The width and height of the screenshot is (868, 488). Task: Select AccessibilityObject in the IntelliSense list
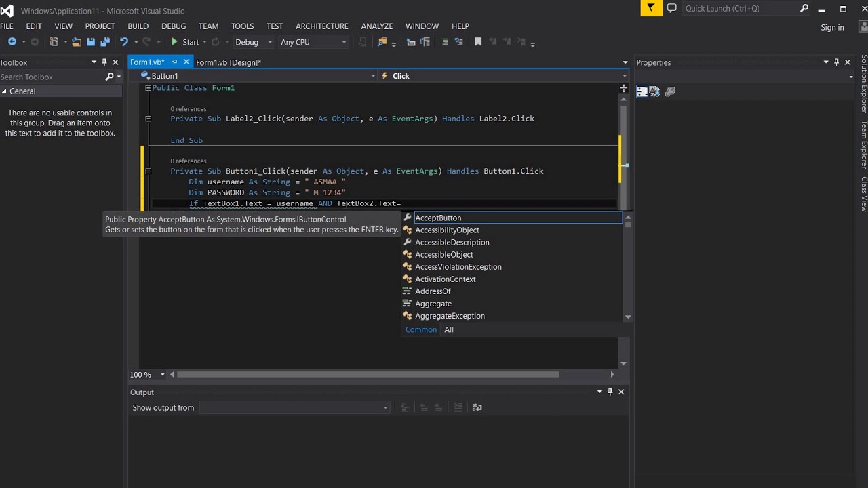coord(512,230)
